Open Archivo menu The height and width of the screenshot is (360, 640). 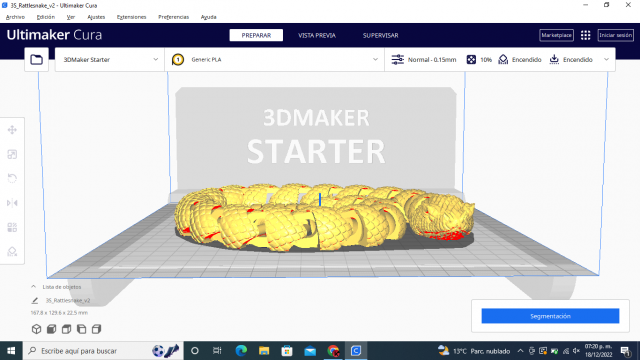coord(16,17)
